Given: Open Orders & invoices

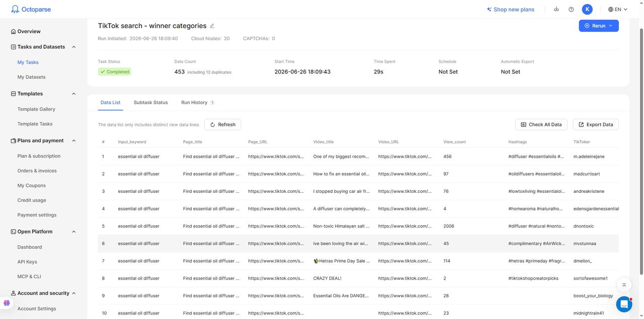Looking at the screenshot, I should [x=37, y=171].
